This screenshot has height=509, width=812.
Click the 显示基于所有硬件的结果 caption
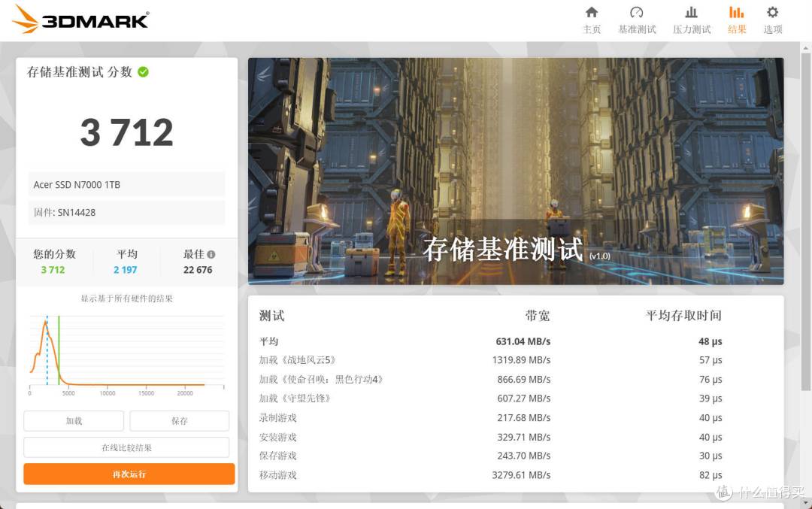click(x=127, y=298)
